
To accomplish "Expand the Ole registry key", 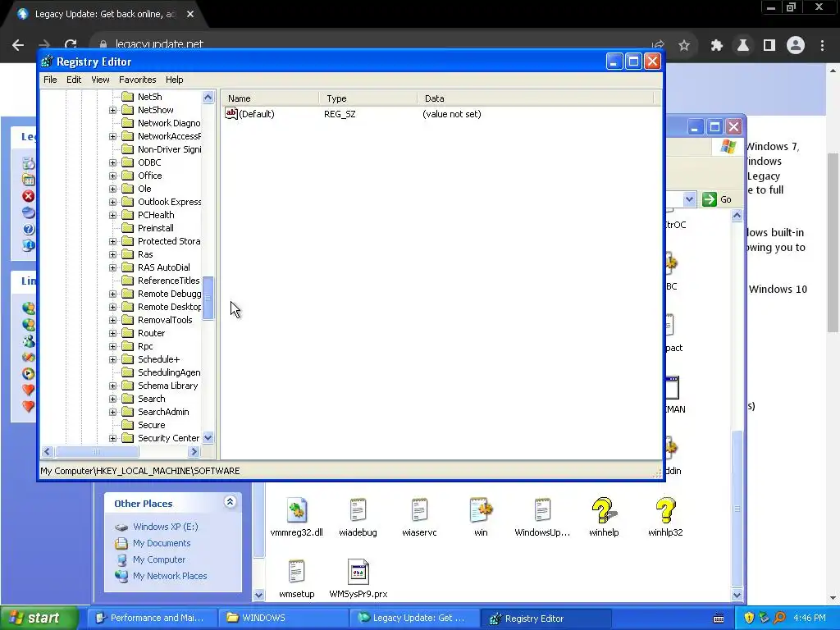I will pos(112,189).
